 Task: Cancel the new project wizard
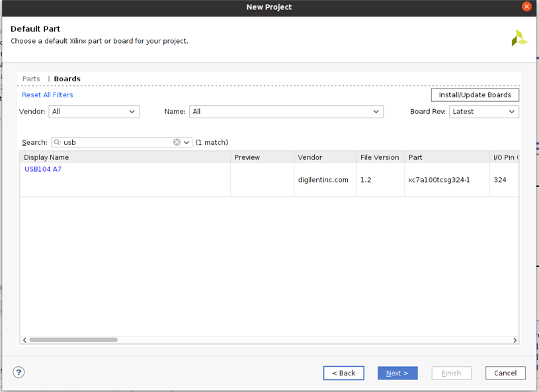(505, 373)
